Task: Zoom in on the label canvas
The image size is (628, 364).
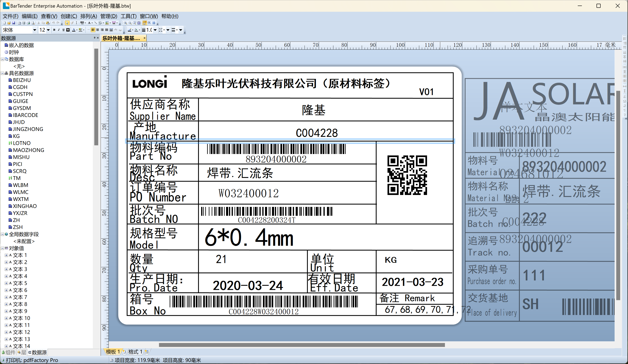Action: 125,23
